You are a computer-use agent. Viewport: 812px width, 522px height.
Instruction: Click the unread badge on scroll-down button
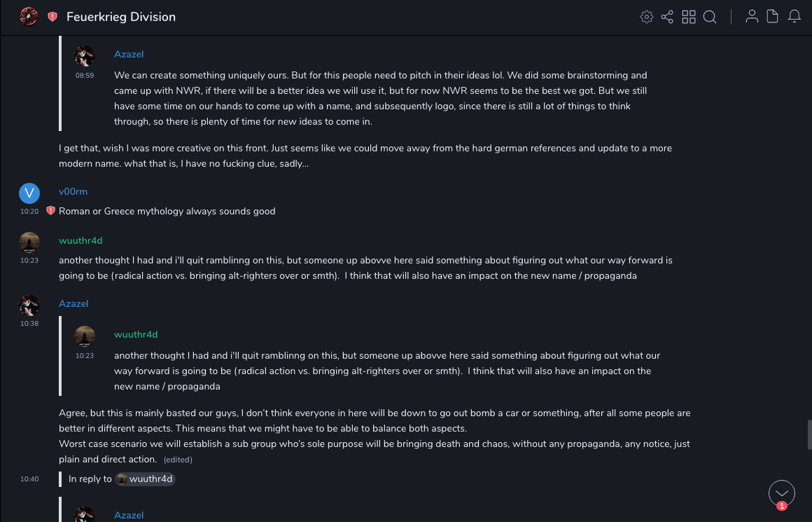tap(782, 506)
